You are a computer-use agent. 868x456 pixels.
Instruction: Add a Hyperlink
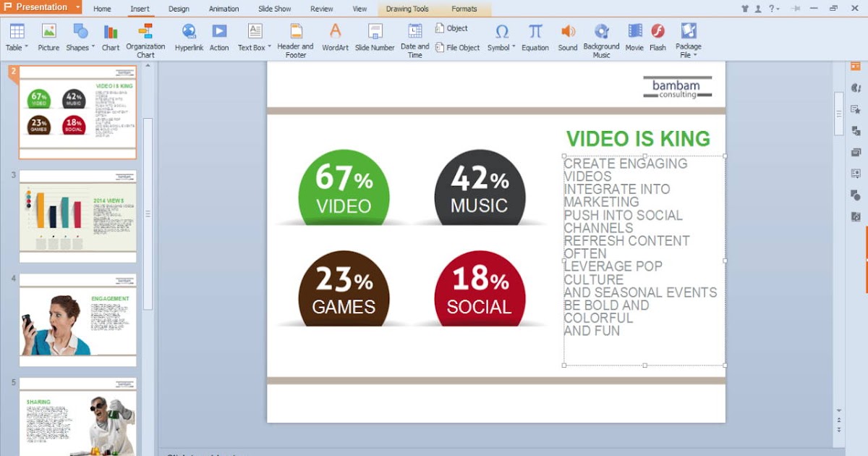point(189,38)
